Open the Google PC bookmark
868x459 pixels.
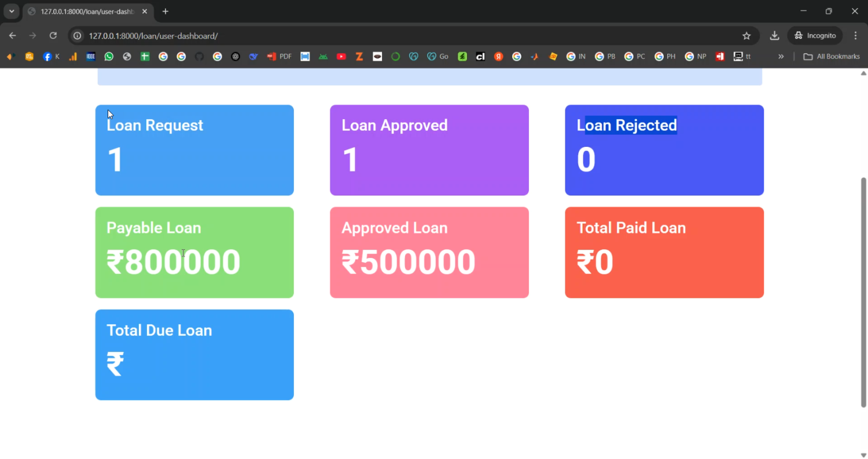click(x=635, y=57)
